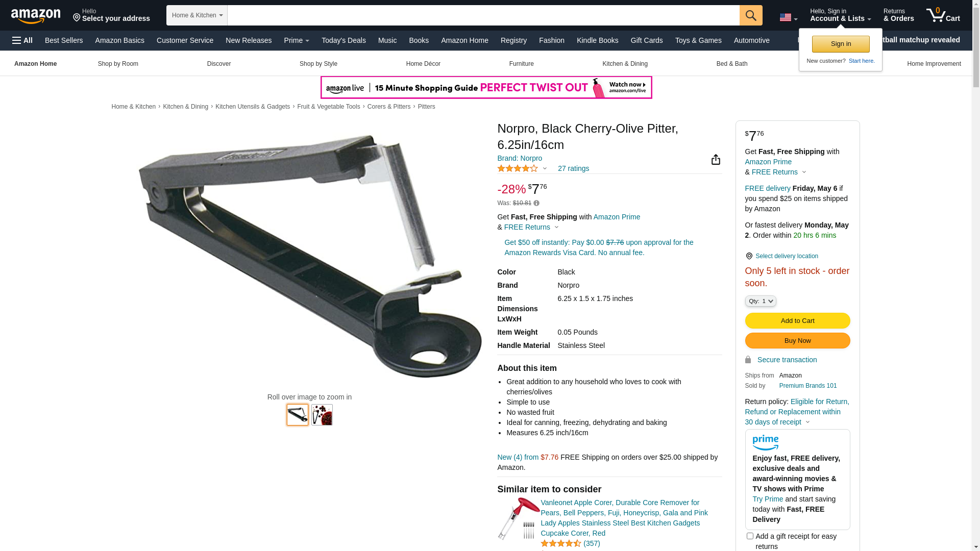
Task: Expand the return policy details chevron
Action: (x=807, y=422)
